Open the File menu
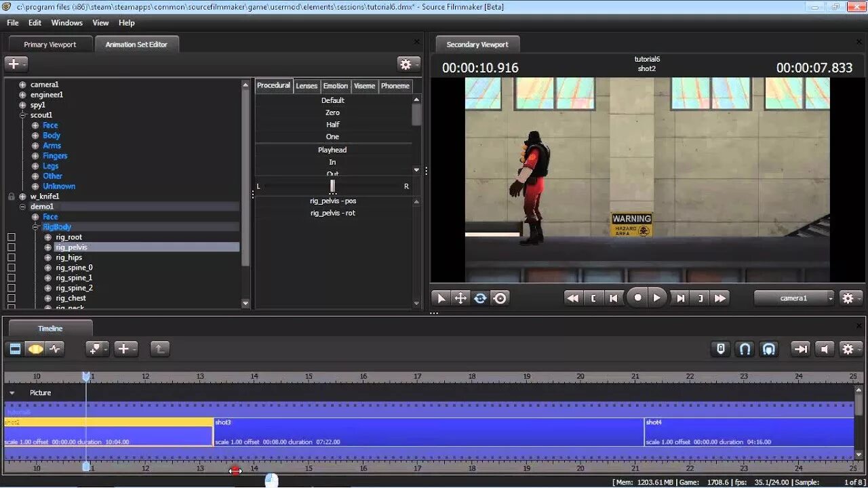 click(13, 22)
